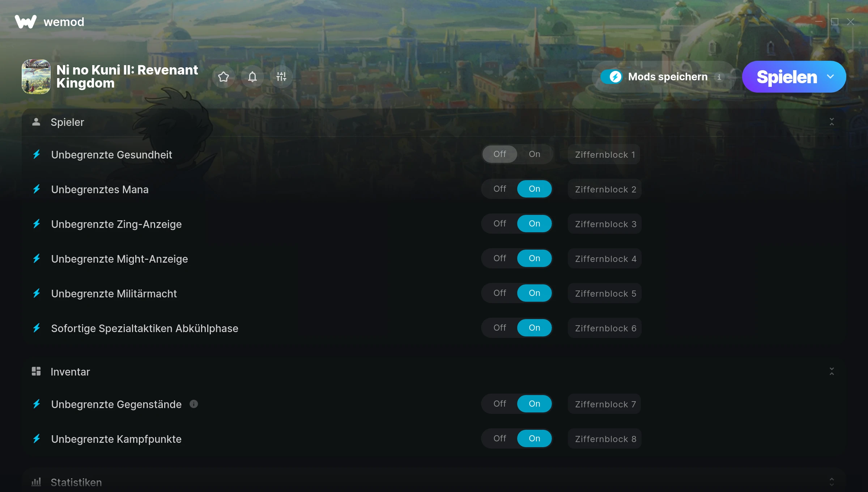Toggle the Mods speichern switch
Image resolution: width=868 pixels, height=492 pixels.
[x=612, y=77]
